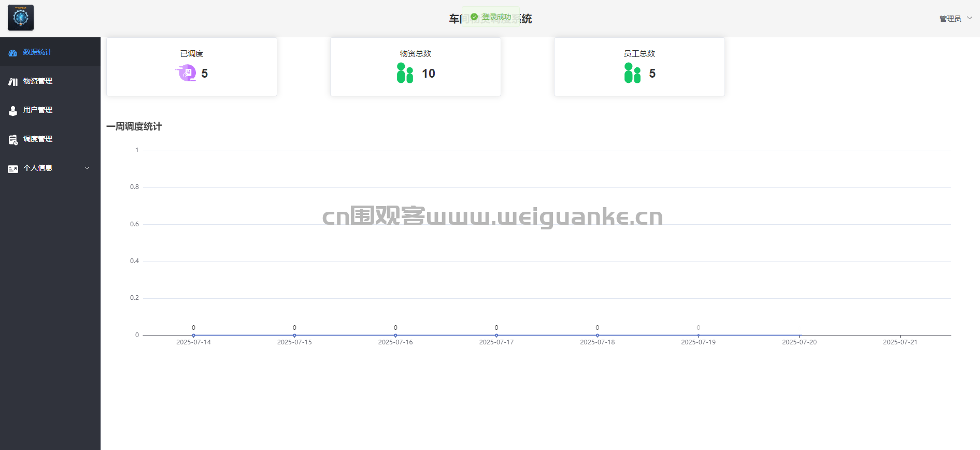This screenshot has width=980, height=450.
Task: Select 调度管理 from the sidebar
Action: [50, 139]
